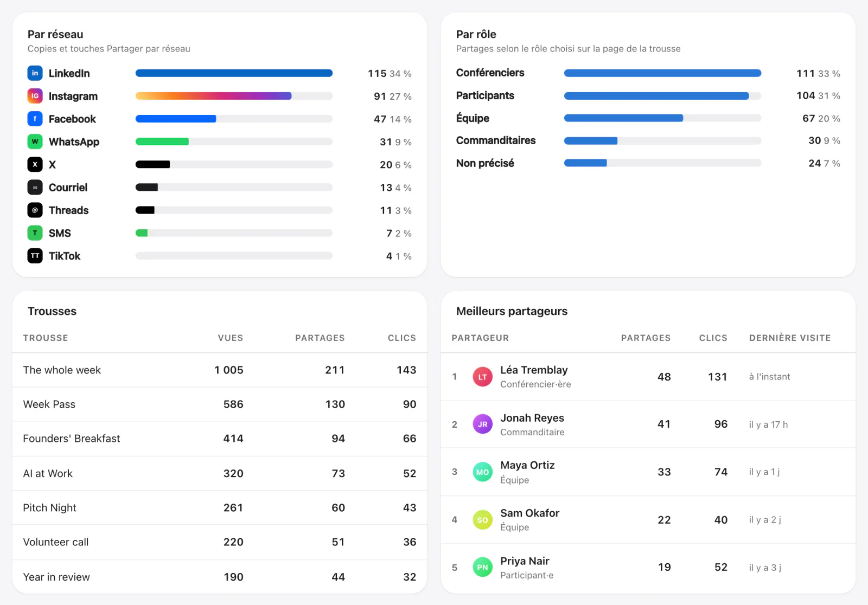Sort Trousses table by PARTAGES column
The height and width of the screenshot is (605, 868).
(320, 338)
